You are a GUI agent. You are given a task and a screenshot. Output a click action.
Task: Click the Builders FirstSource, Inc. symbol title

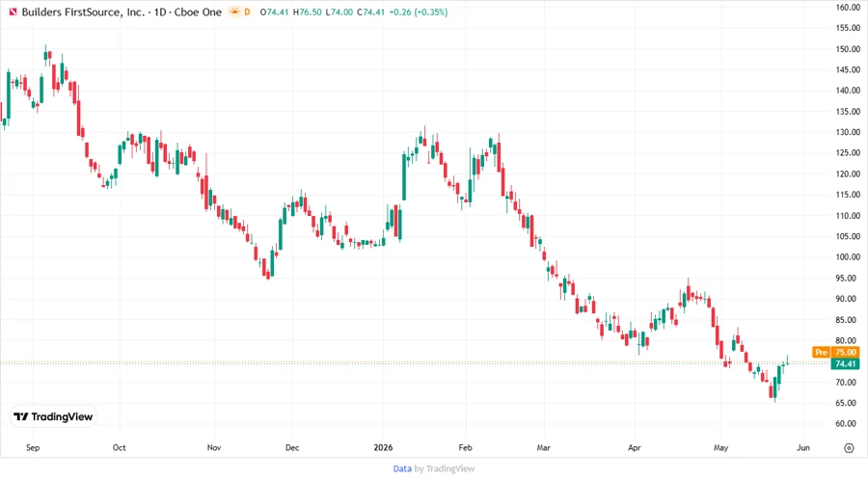tap(83, 12)
